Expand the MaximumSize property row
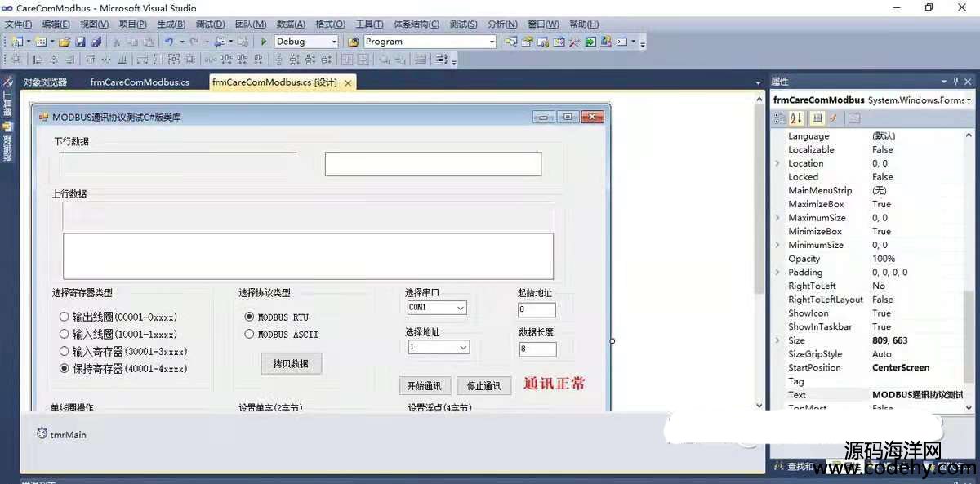Screen dimensions: 980x484 777,218
